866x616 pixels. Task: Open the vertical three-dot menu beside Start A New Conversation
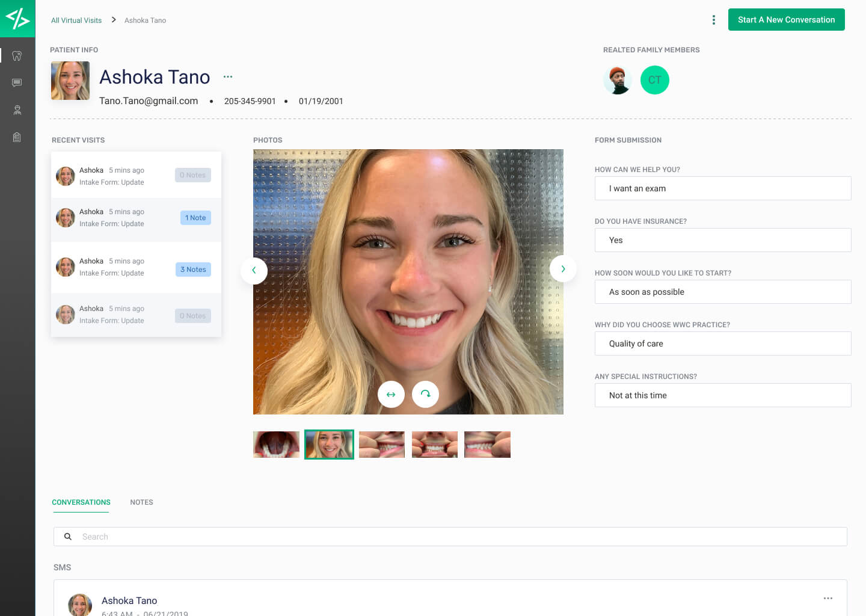pyautogui.click(x=714, y=20)
